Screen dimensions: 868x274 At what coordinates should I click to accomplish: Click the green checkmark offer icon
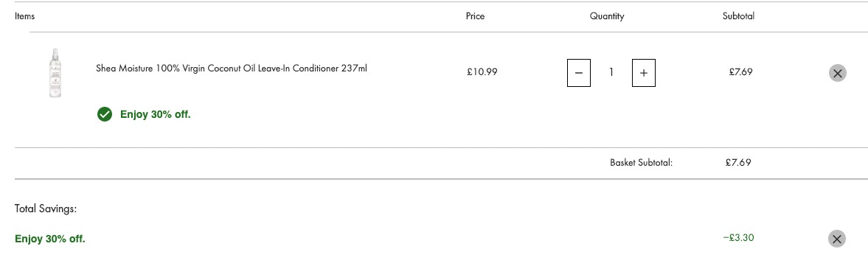pyautogui.click(x=105, y=114)
